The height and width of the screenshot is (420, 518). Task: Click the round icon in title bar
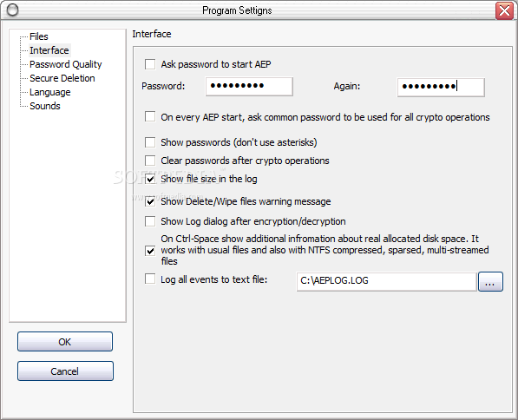(12, 10)
